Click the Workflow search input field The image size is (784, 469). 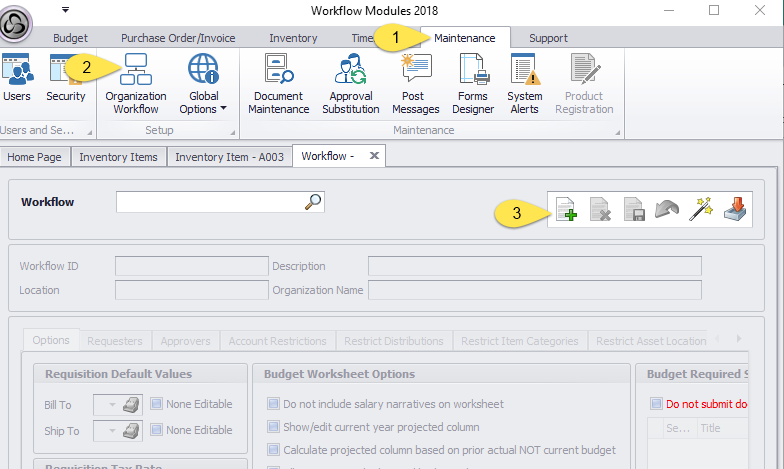coord(209,202)
